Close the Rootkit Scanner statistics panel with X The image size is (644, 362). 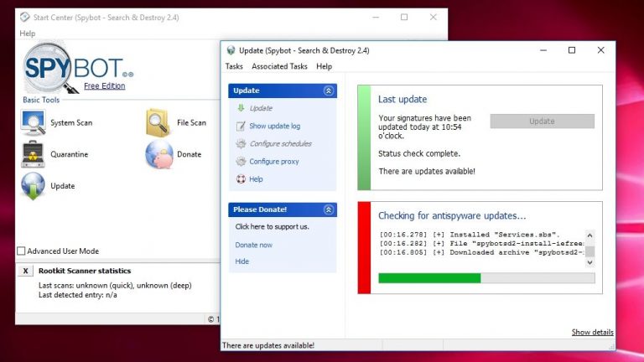(x=25, y=271)
